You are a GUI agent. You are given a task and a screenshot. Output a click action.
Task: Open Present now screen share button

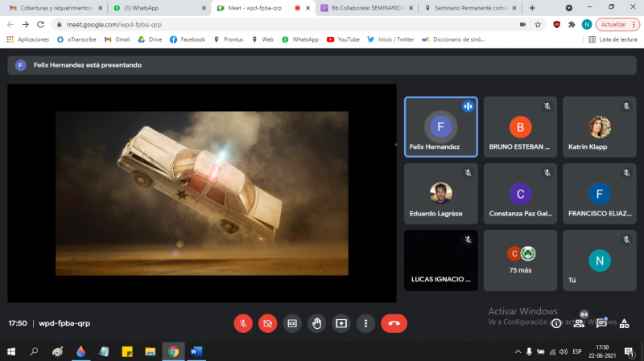[341, 323]
